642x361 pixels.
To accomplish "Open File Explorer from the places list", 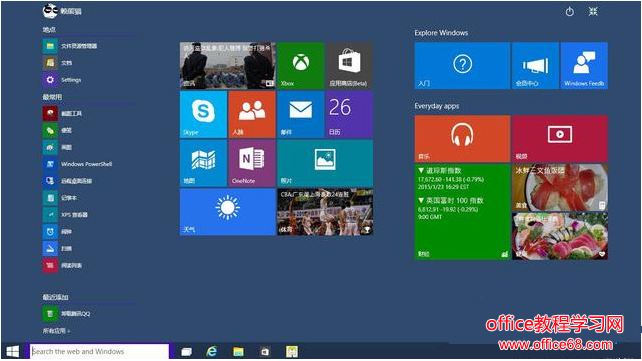I will (70, 46).
